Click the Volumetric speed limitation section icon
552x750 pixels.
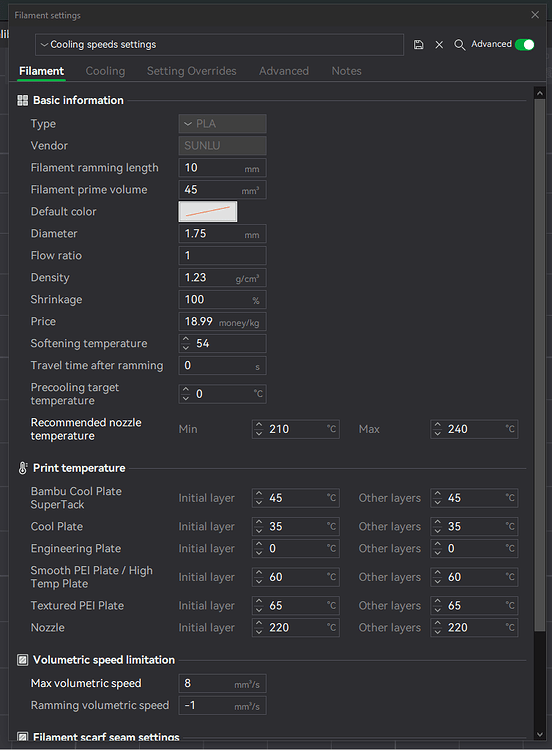pos(22,660)
